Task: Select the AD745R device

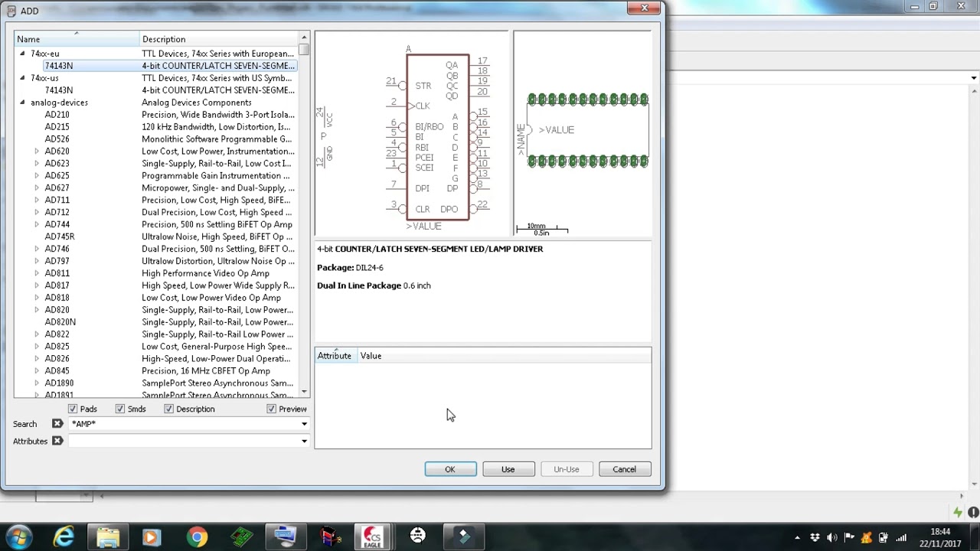Action: 60,237
